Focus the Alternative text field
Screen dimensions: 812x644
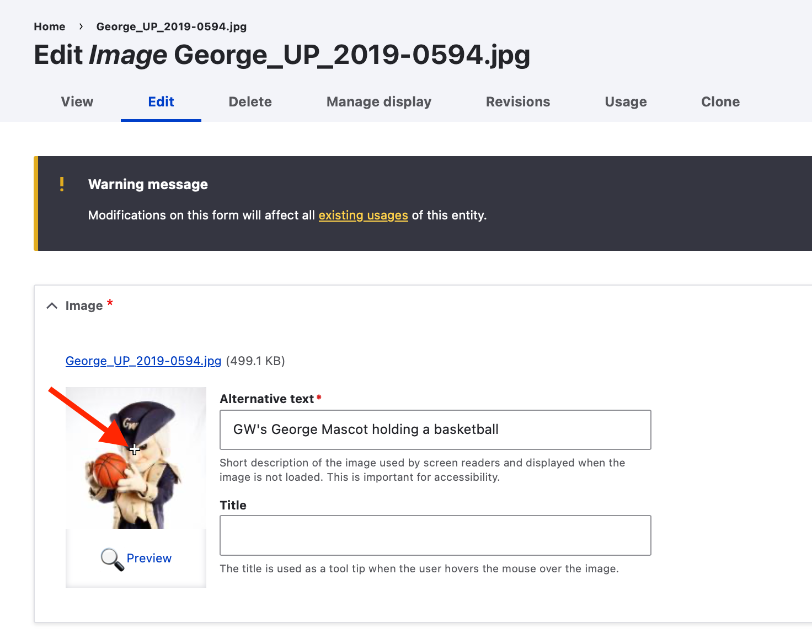[x=435, y=430]
